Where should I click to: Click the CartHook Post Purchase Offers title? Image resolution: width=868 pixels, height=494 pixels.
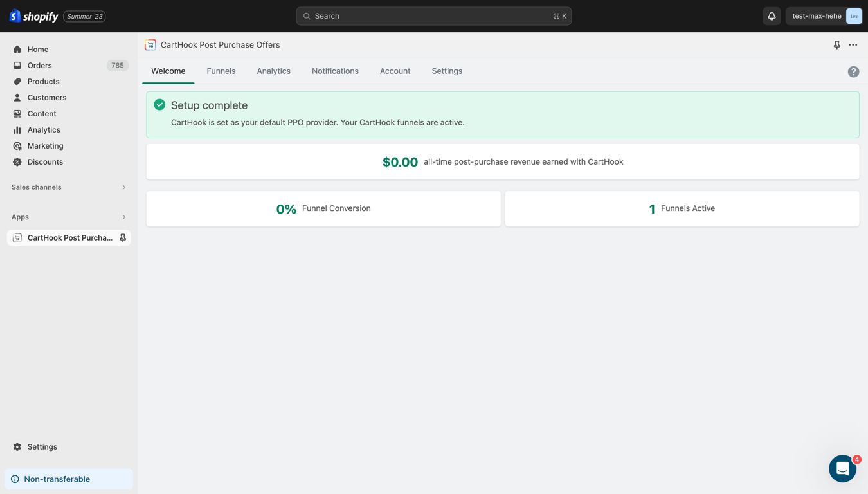click(x=220, y=45)
